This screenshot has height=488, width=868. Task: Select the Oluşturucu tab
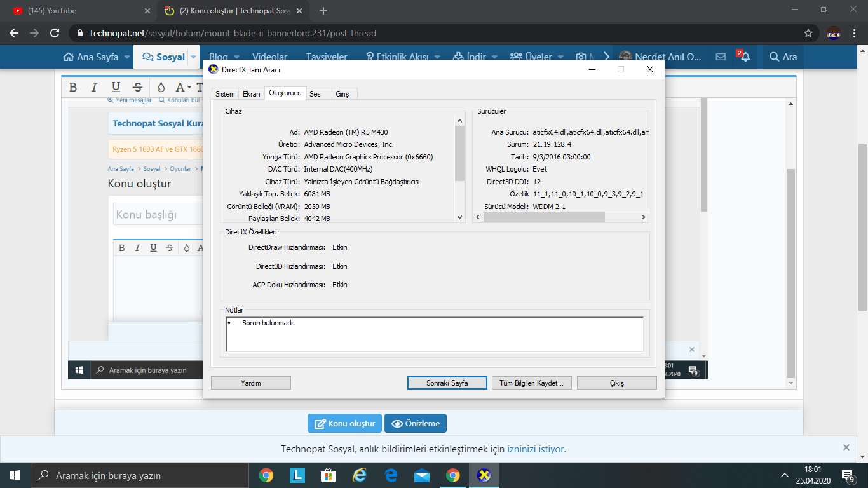[x=285, y=93]
